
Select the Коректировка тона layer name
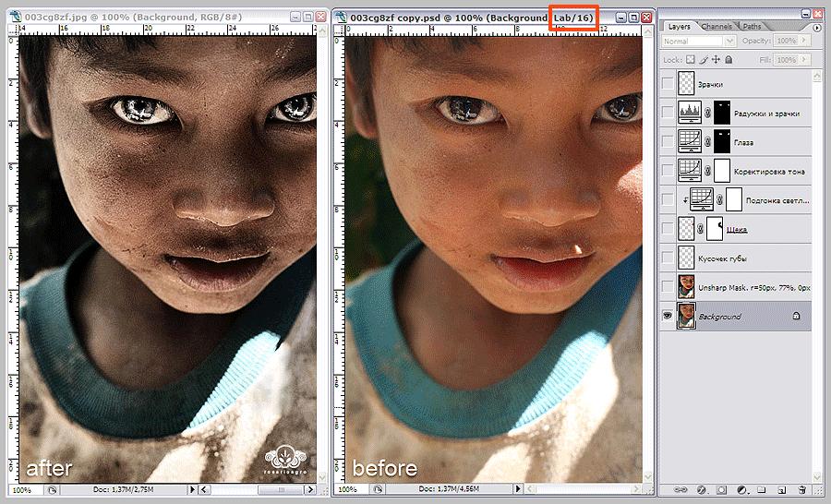click(769, 171)
